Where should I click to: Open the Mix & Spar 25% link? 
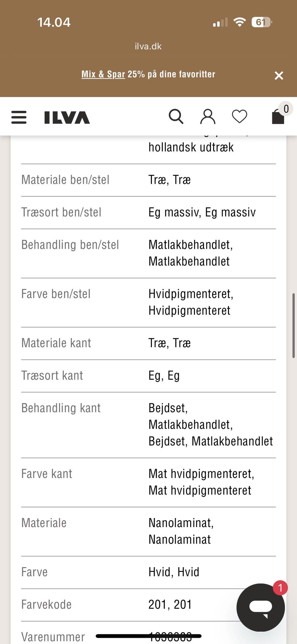pos(103,74)
